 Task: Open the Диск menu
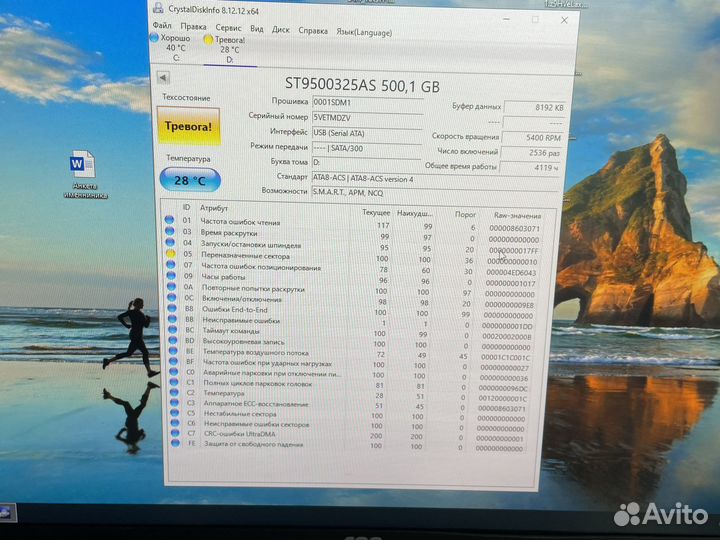pos(281,29)
